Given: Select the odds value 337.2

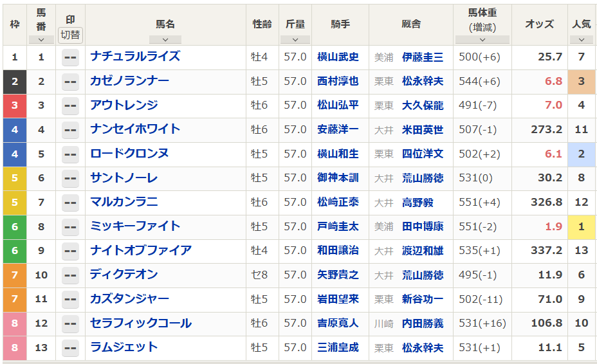Looking at the screenshot, I should (x=547, y=251).
